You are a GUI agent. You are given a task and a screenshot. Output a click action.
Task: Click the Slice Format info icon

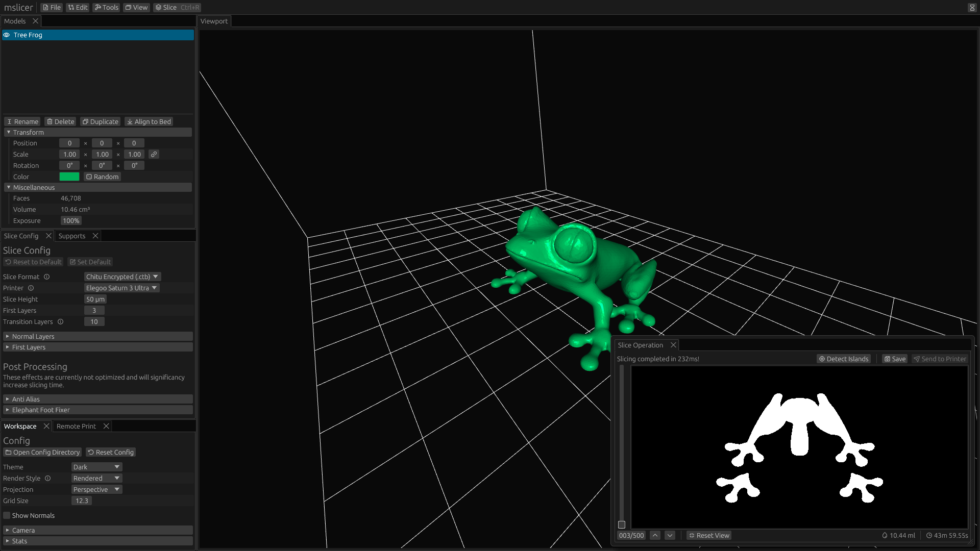pyautogui.click(x=46, y=277)
